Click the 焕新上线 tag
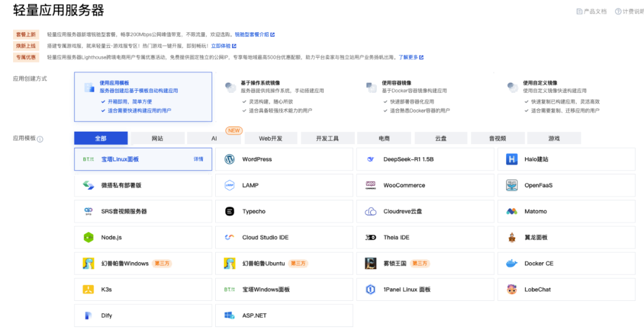This screenshot has height=333, width=644. click(x=26, y=46)
